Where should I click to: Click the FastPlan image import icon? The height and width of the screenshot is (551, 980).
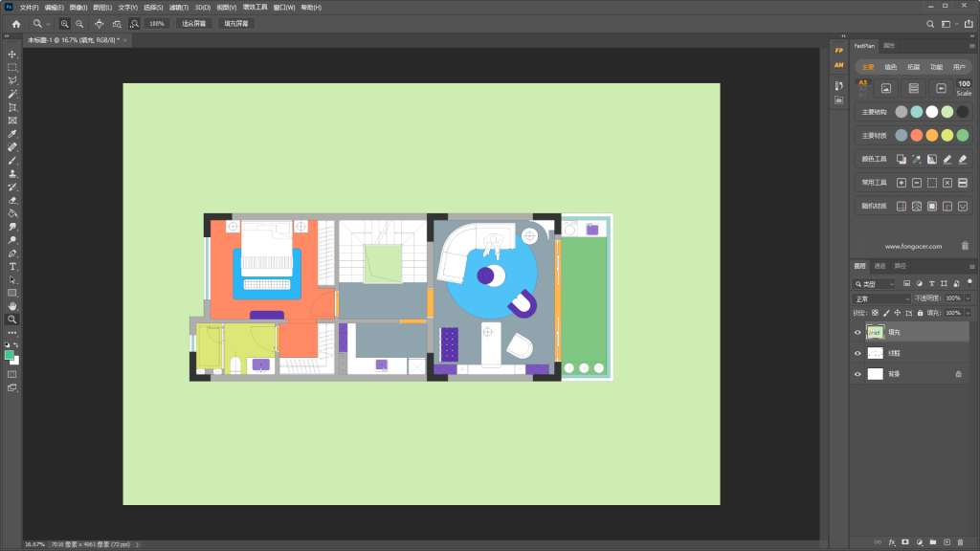tap(886, 89)
